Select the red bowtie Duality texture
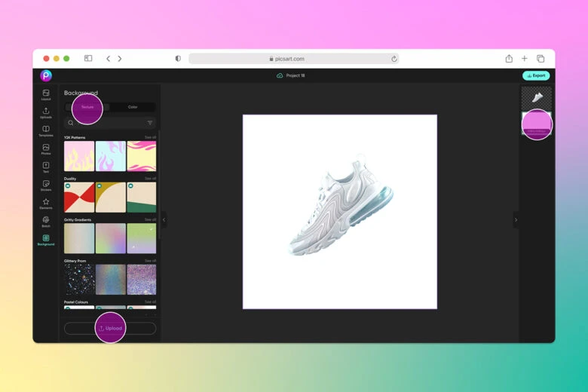The height and width of the screenshot is (392, 588). 79,198
